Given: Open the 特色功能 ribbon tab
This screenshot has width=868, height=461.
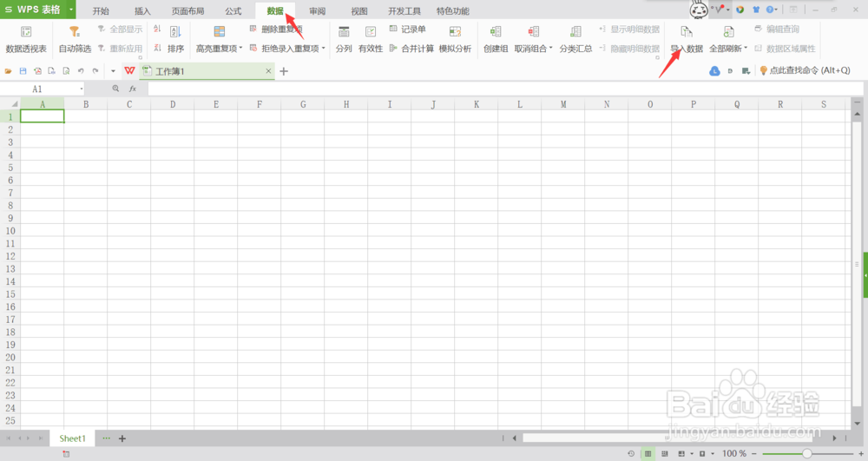Looking at the screenshot, I should coord(453,11).
